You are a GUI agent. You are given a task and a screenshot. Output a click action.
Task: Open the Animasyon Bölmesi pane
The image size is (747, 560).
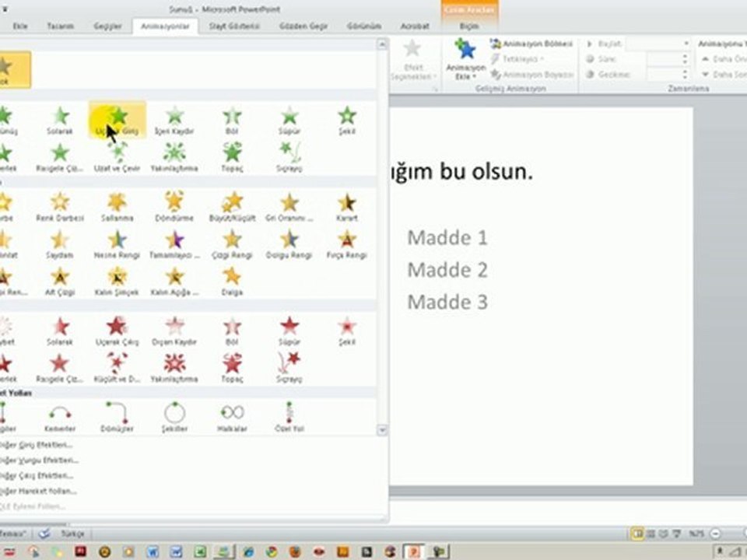click(x=531, y=44)
